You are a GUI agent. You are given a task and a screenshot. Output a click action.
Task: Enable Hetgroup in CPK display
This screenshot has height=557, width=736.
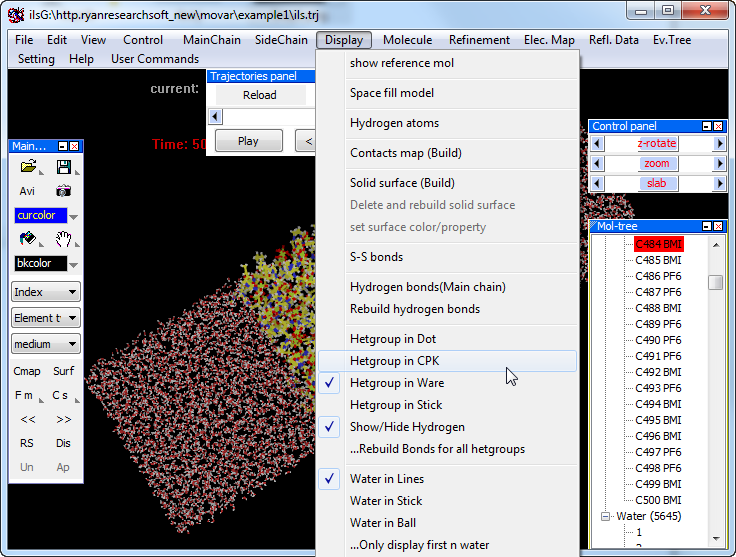pos(447,361)
